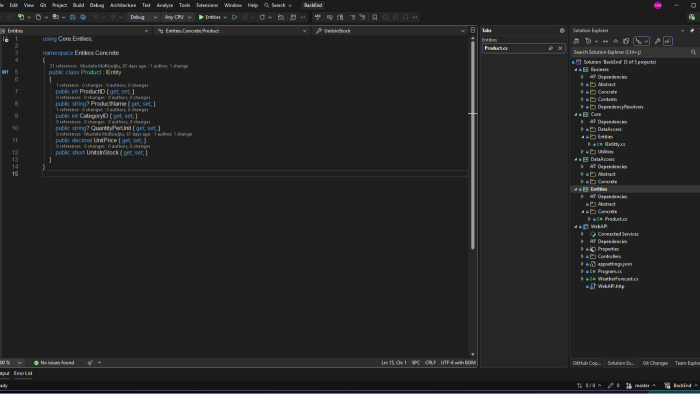Click the CRLF line ending indicator

430,363
